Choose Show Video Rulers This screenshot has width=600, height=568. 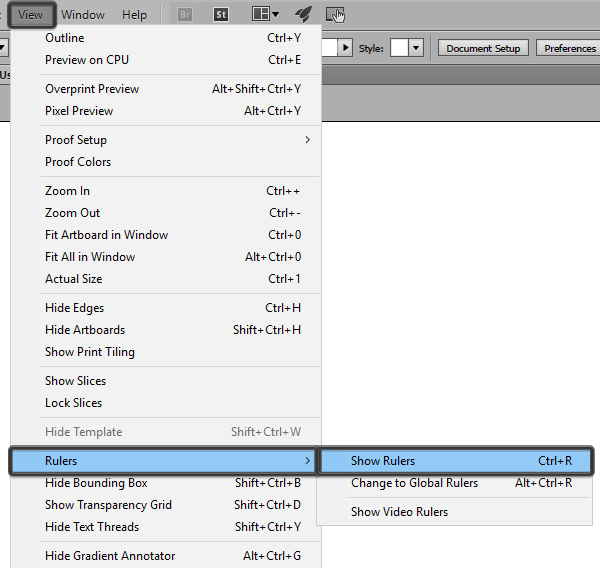[x=456, y=512]
